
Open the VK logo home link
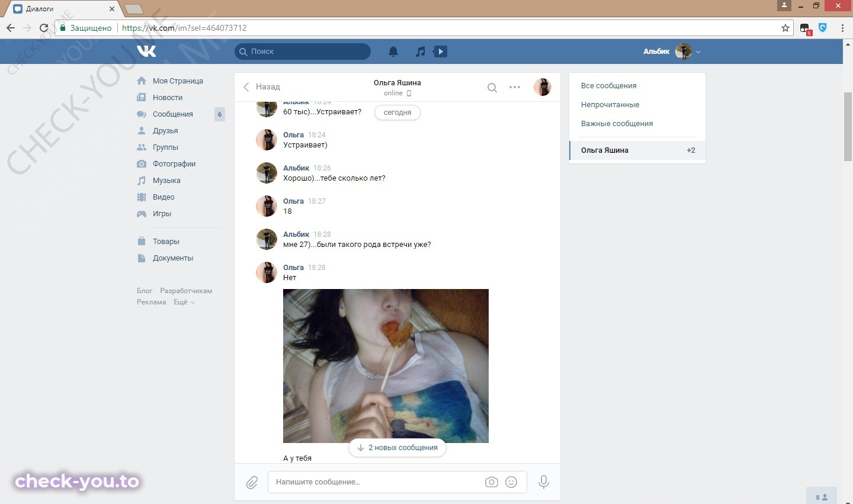click(146, 52)
